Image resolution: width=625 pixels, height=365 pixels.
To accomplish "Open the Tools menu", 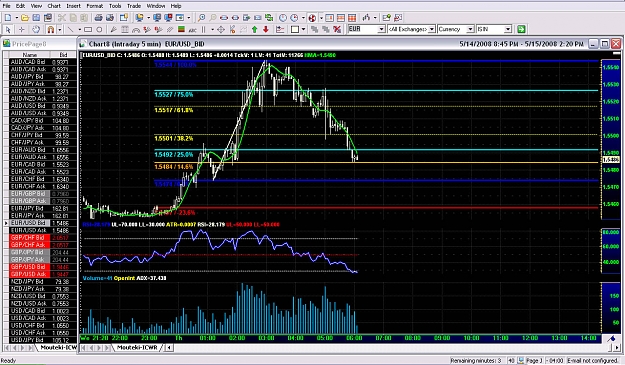I will (115, 6).
